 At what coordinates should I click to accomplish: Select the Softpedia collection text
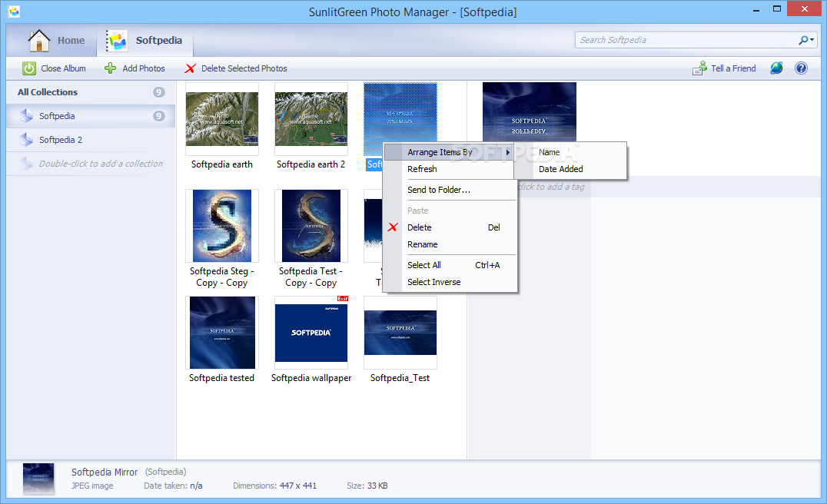(57, 116)
